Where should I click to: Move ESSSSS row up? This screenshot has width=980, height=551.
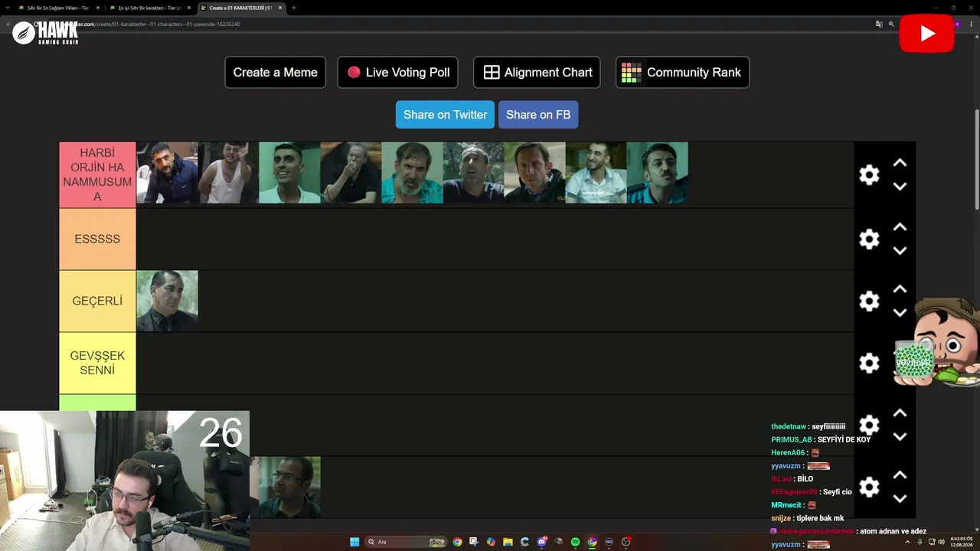pyautogui.click(x=900, y=227)
